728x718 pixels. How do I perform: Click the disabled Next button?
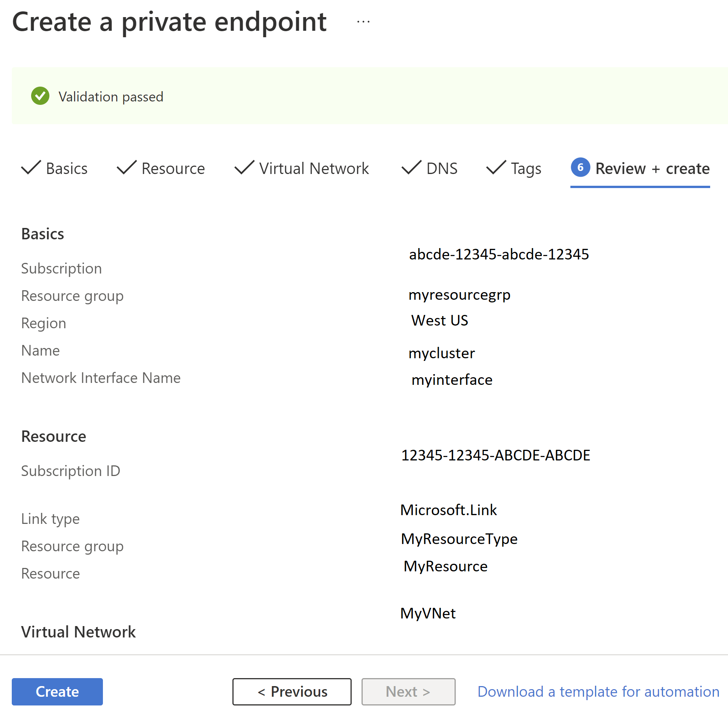click(408, 691)
